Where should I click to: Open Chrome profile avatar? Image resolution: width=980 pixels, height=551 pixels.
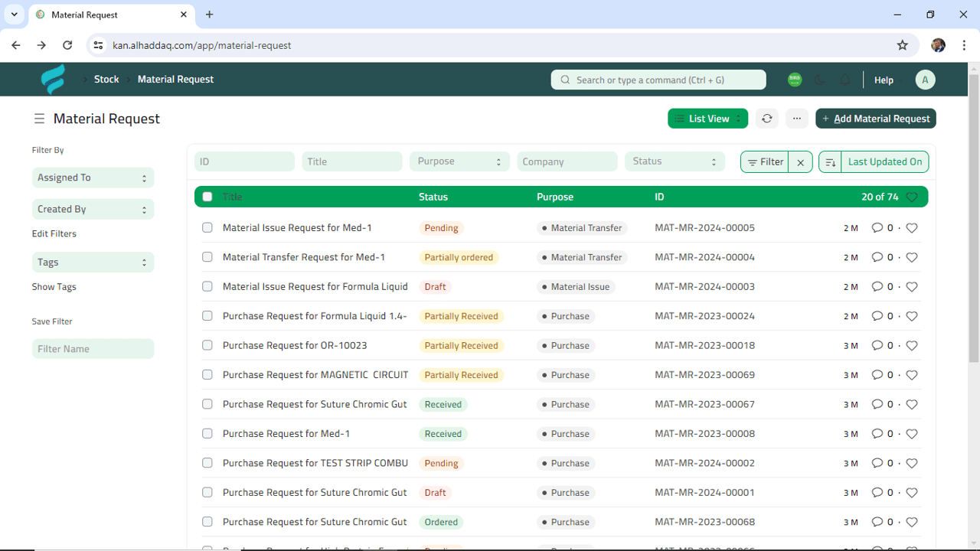(x=939, y=45)
